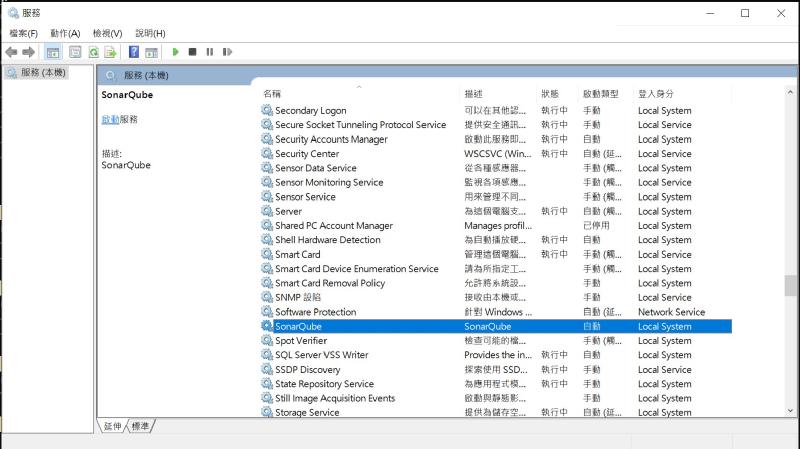Switch to the 標準 tab
The height and width of the screenshot is (449, 800).
tap(140, 427)
